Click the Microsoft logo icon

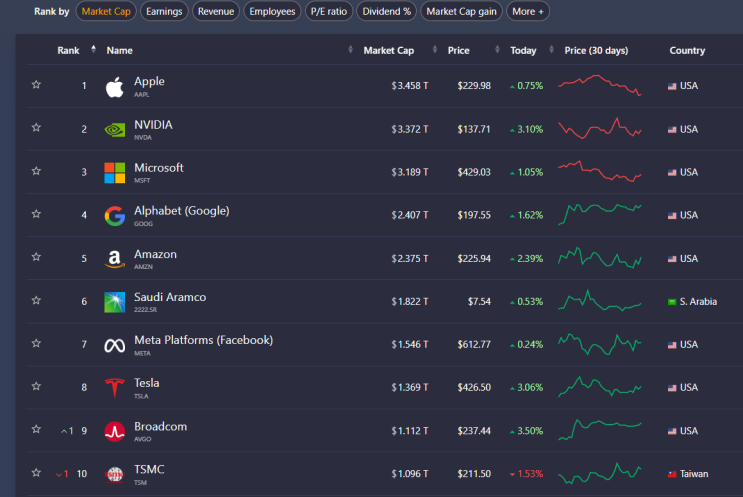114,172
